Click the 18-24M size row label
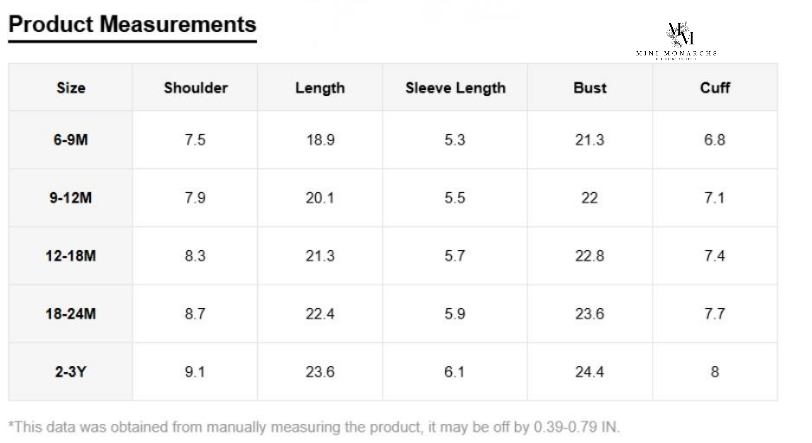Screen dimensions: 812x443 [71, 314]
